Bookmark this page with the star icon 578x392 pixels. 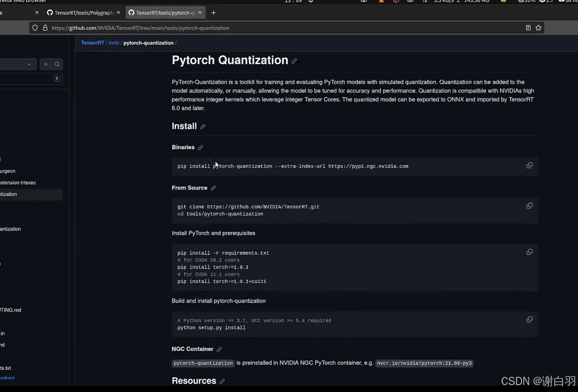pyautogui.click(x=538, y=28)
